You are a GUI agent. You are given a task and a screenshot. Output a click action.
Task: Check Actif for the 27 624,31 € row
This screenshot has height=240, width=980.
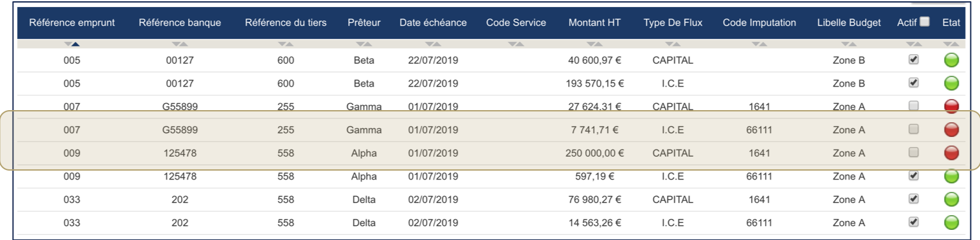pyautogui.click(x=914, y=106)
